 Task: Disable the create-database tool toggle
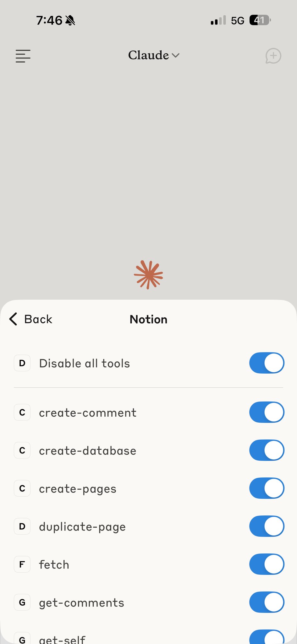point(267,450)
